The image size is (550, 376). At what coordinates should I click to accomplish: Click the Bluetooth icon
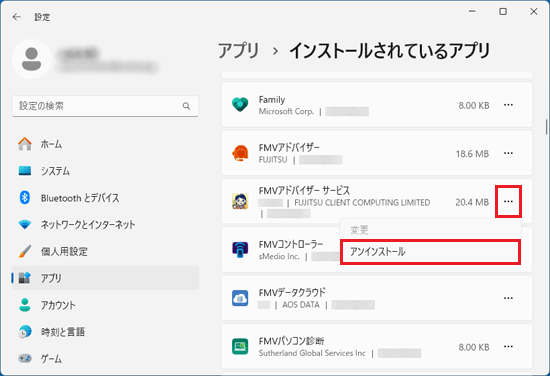pos(25,198)
